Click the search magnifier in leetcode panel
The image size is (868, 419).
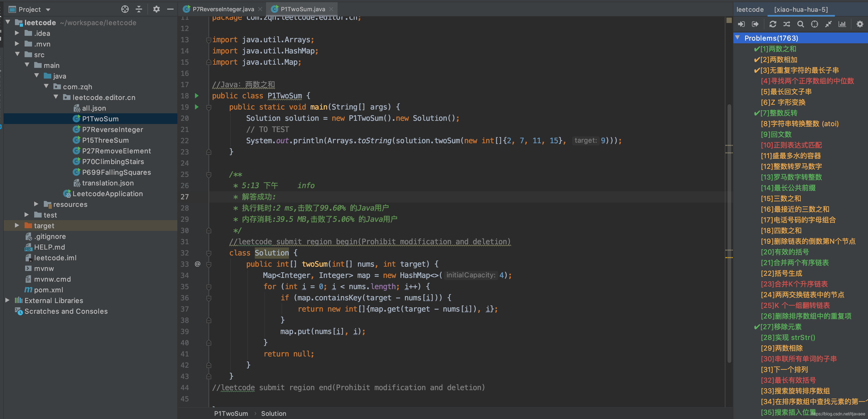[x=800, y=24]
